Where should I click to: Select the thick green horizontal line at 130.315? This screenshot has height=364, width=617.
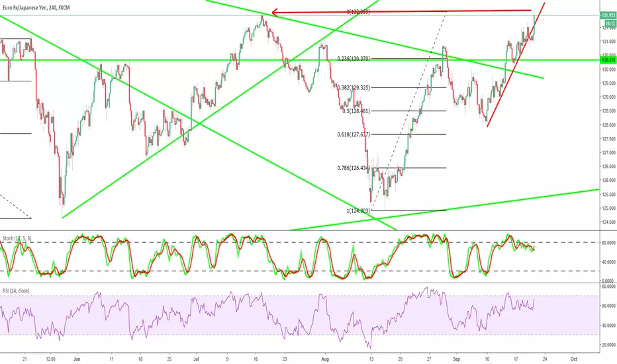point(300,60)
